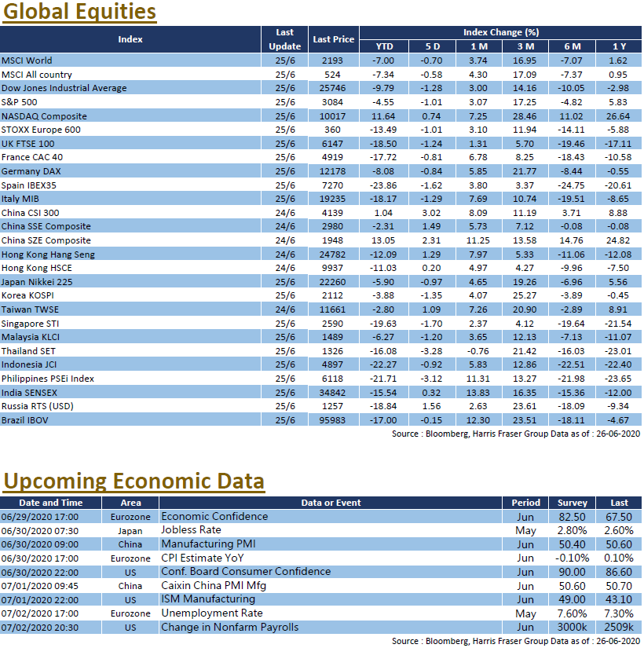
Task: Select the Indonesia JCI row label
Action: point(29,364)
